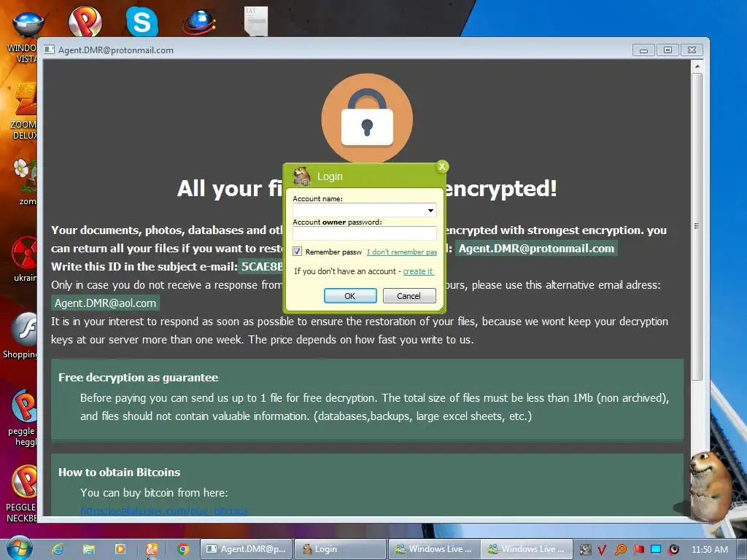The image size is (747, 560).
Task: Open the Windows Start orb
Action: point(19,548)
